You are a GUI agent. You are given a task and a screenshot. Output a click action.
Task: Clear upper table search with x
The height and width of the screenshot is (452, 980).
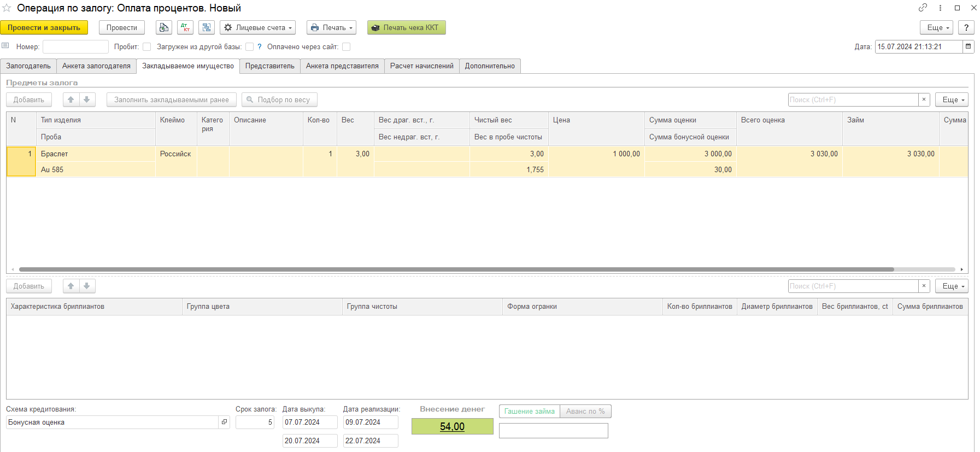pos(924,99)
